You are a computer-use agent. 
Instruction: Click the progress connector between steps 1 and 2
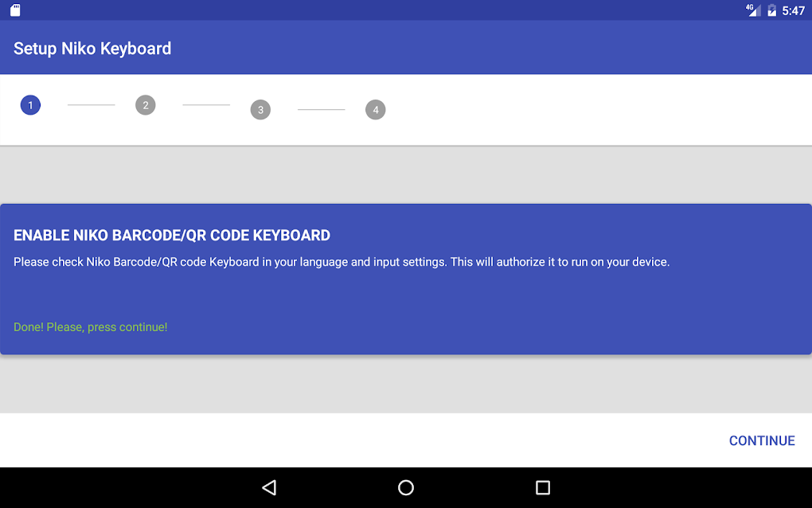(x=90, y=104)
